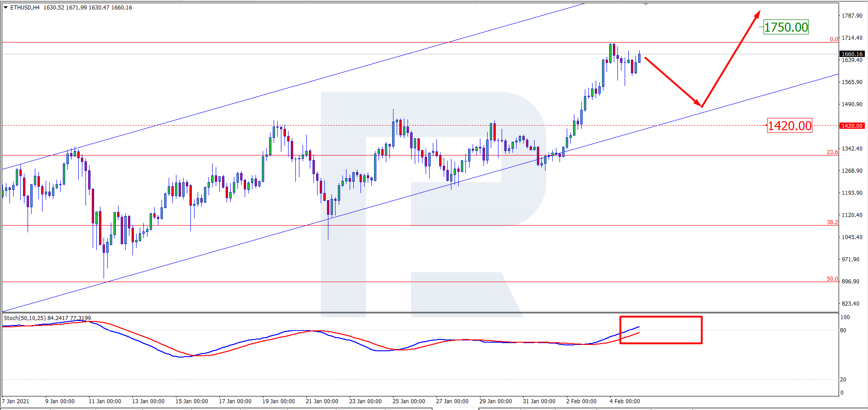Click the 9 Jan 00:00 date label

click(60, 401)
